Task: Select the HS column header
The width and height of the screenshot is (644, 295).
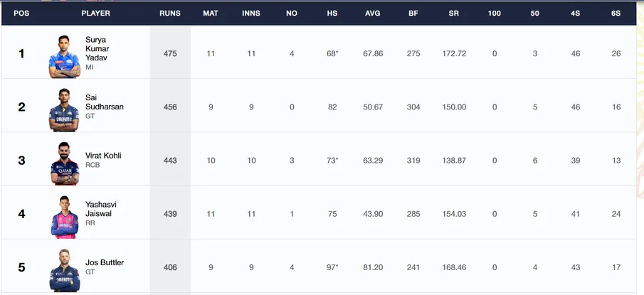Action: click(332, 13)
